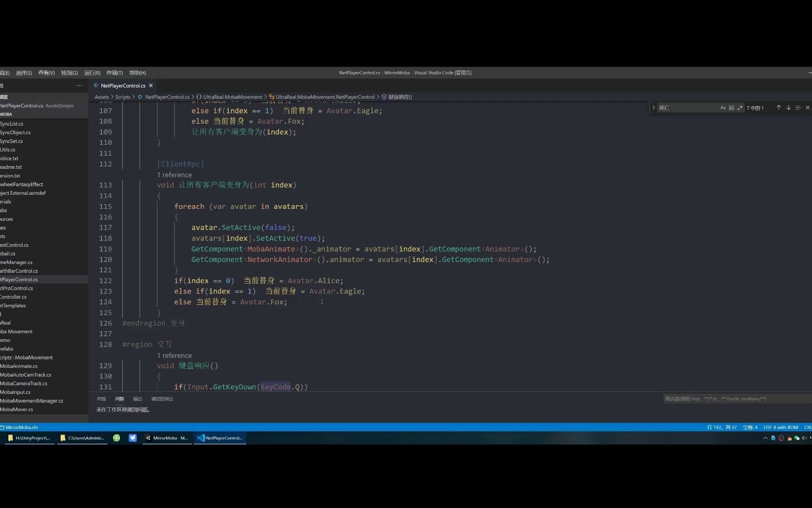
Task: Show hidden system tray icons chevron
Action: coord(765,438)
